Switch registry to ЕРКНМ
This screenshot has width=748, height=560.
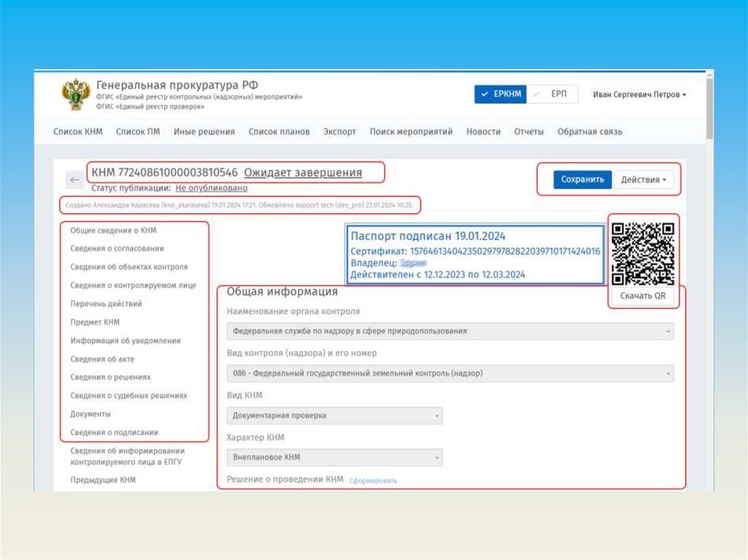pyautogui.click(x=500, y=94)
